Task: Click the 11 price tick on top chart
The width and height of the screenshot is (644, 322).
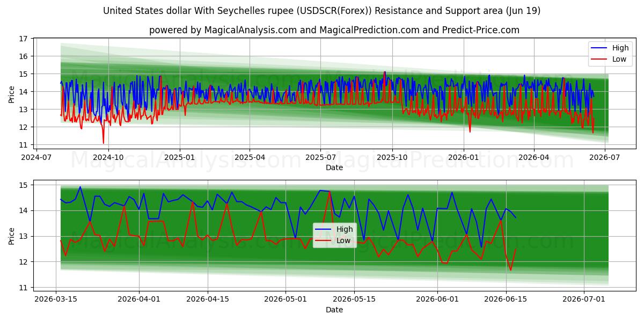Action: coord(23,145)
